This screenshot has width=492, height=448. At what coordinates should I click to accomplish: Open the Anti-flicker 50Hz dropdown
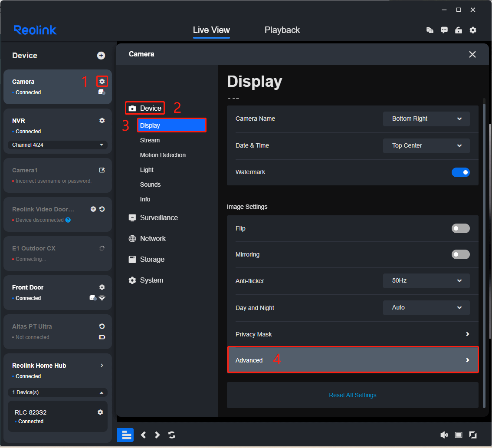[x=426, y=281]
